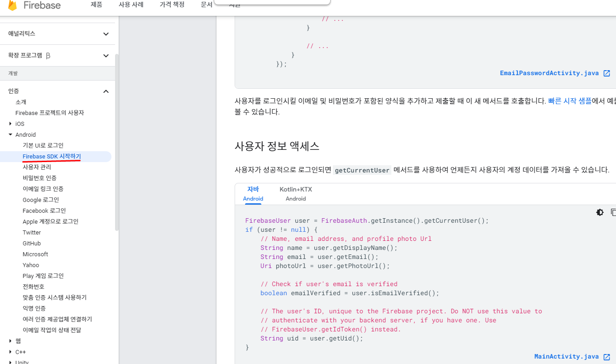The width and height of the screenshot is (616, 364).
Task: Copy code sample icon
Action: click(x=613, y=212)
